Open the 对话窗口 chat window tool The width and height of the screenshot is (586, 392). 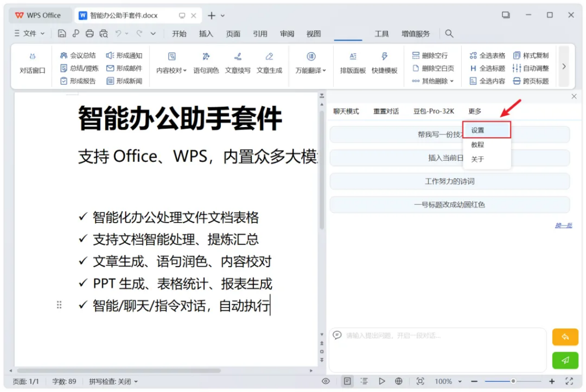pos(32,63)
